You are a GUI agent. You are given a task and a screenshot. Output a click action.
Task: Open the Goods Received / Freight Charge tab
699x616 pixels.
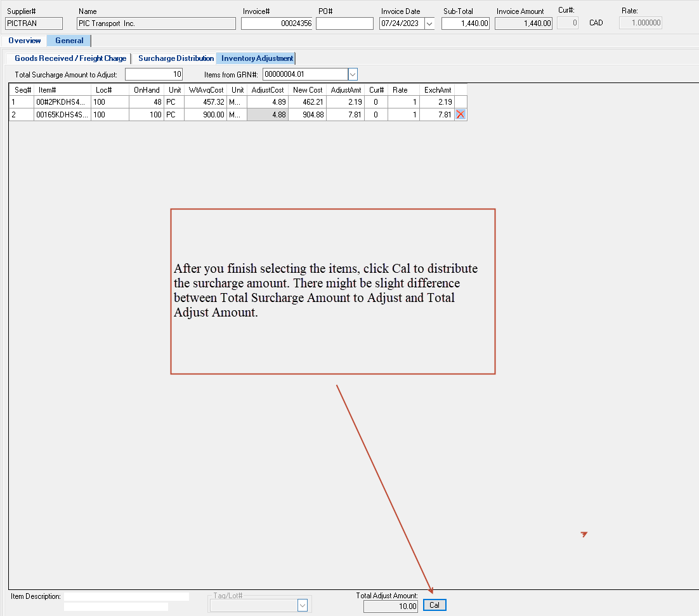click(70, 58)
